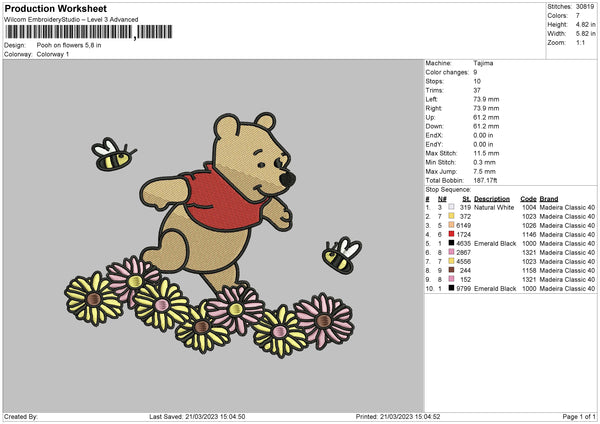The width and height of the screenshot is (600, 424).
Task: Click the pink swatch in the 152 row
Action: (x=451, y=279)
